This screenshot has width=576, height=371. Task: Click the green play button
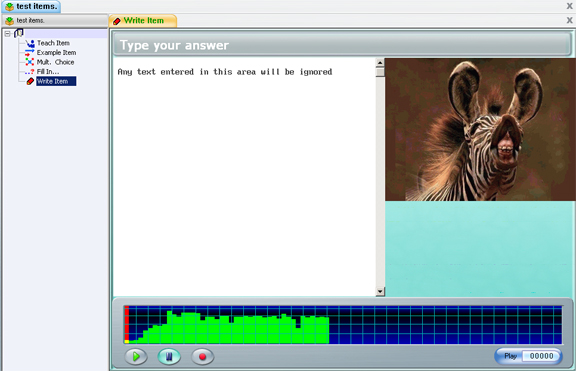[x=136, y=357]
